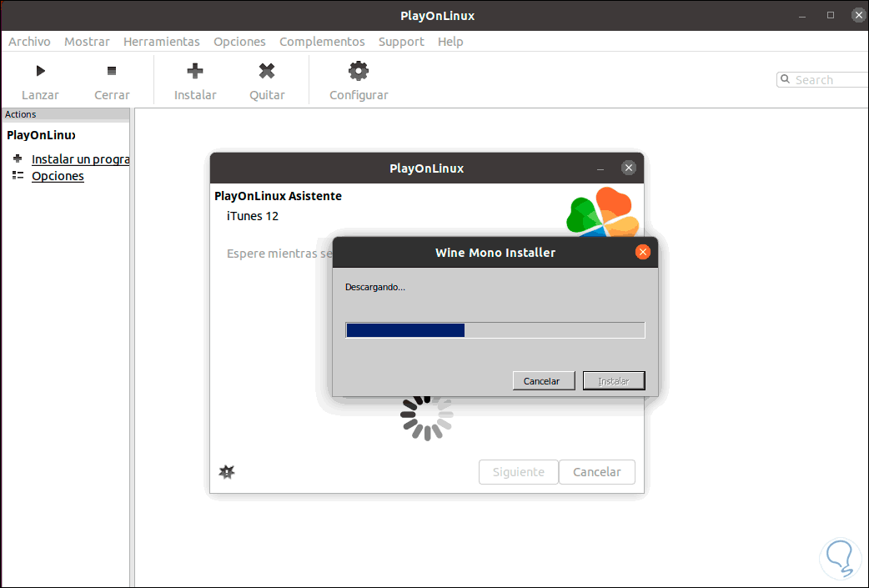Open the Archivo menu
The width and height of the screenshot is (869, 588).
pyautogui.click(x=29, y=42)
